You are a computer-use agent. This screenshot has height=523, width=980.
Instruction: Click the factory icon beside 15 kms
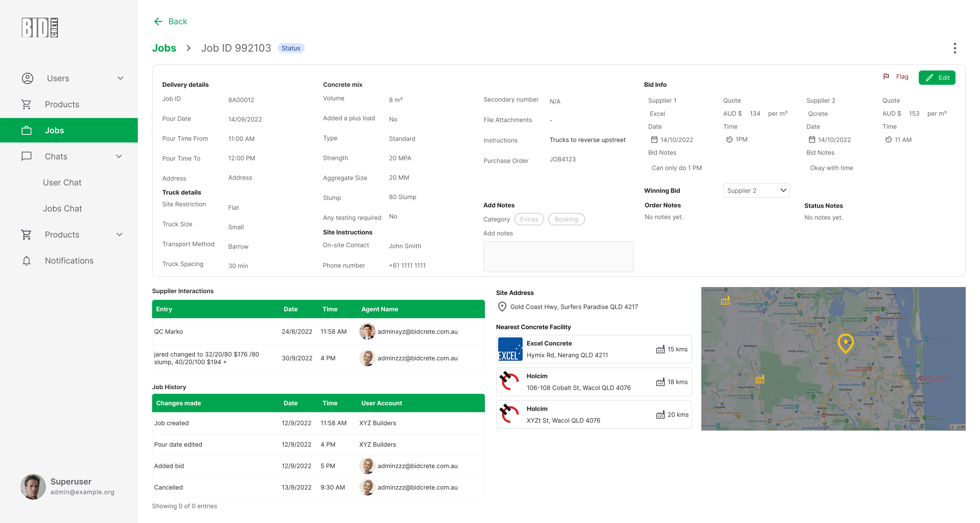tap(660, 349)
